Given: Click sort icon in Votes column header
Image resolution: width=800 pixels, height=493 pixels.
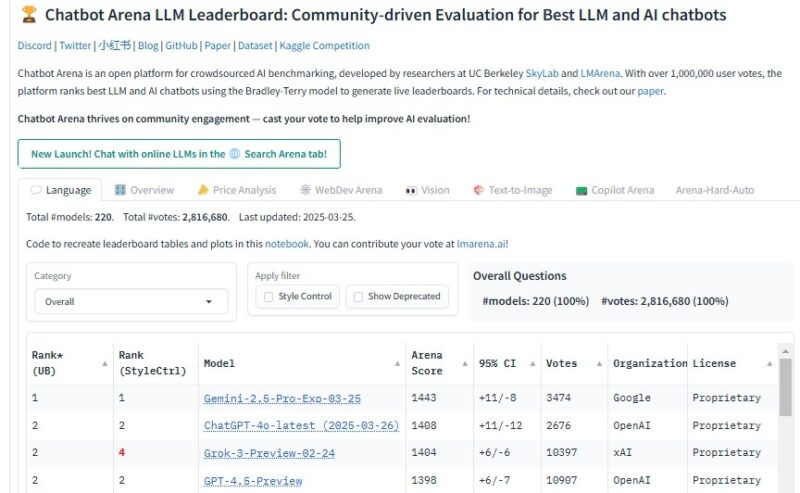Looking at the screenshot, I should tap(599, 364).
